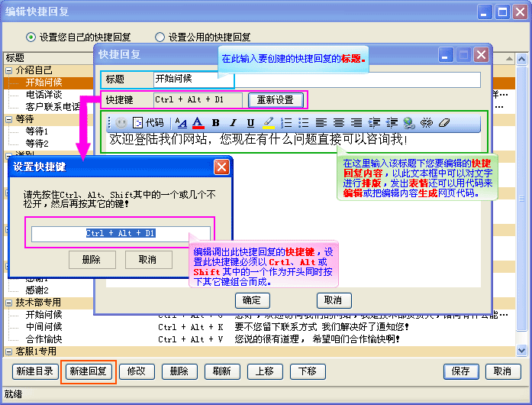Image resolution: width=532 pixels, height=405 pixels.
Task: Collapse the 介绍自己 tree folder
Action: point(9,70)
